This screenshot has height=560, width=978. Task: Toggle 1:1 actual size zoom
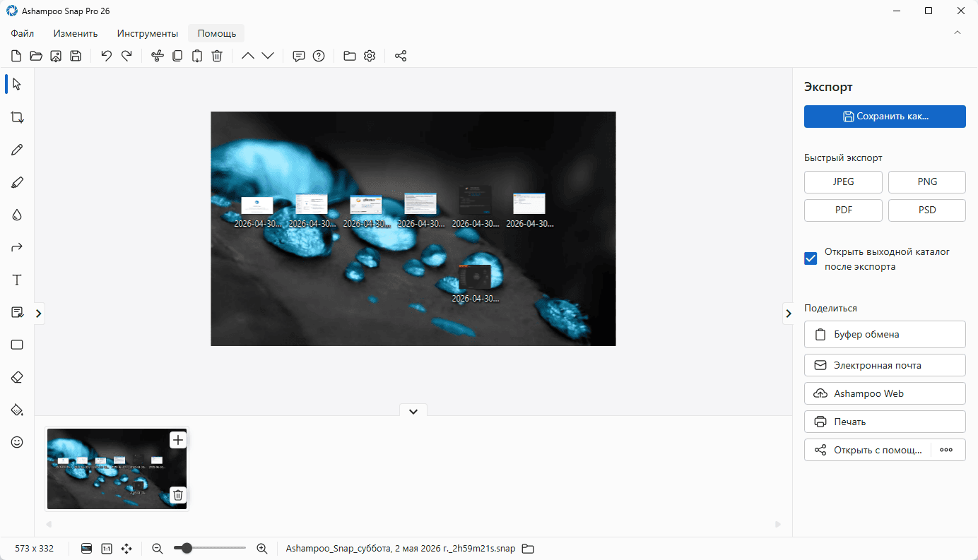coord(107,549)
